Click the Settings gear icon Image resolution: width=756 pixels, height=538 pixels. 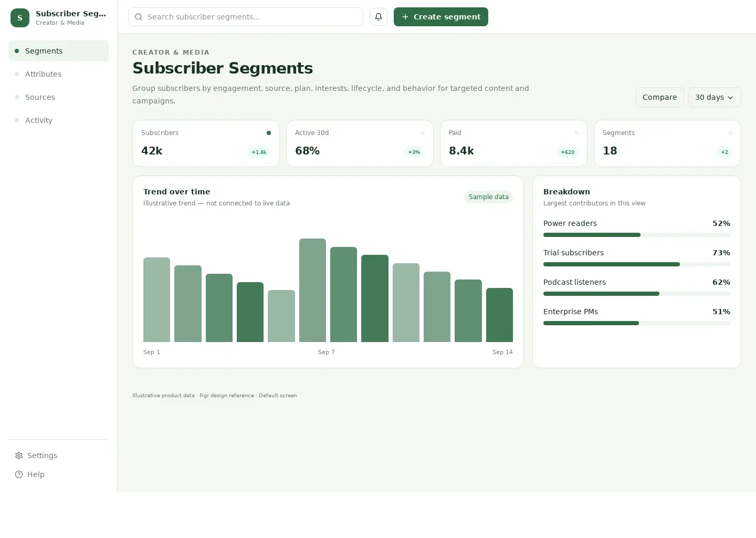pyautogui.click(x=19, y=456)
